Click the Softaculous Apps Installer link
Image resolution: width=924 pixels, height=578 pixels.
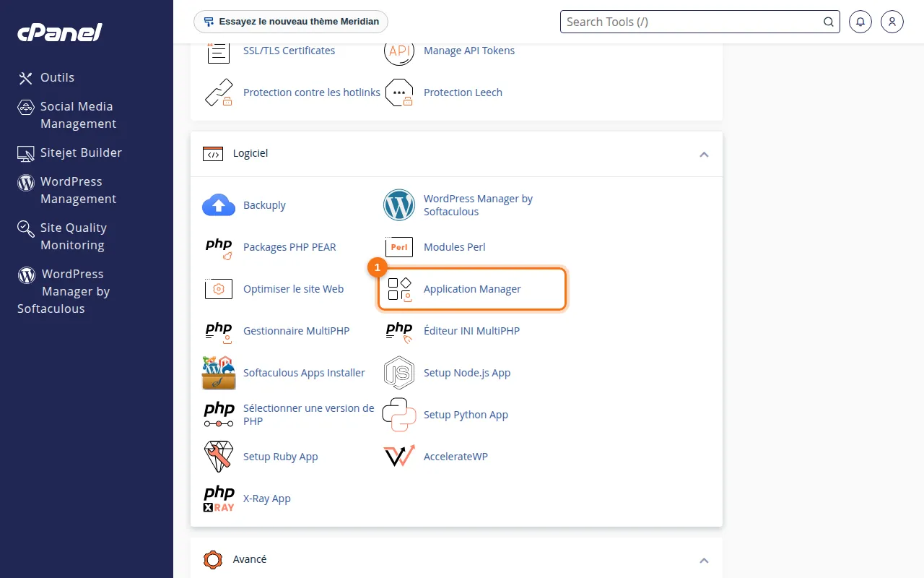304,373
